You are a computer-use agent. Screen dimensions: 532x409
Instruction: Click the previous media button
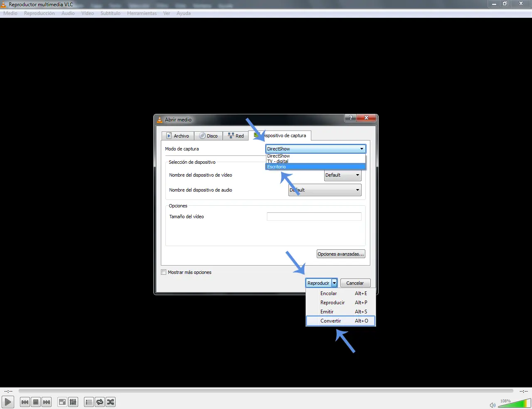tap(25, 402)
